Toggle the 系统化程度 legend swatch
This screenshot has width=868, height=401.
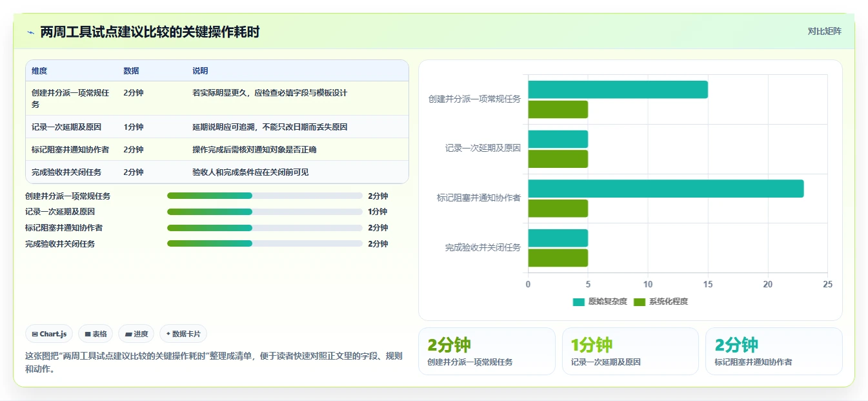(x=640, y=302)
